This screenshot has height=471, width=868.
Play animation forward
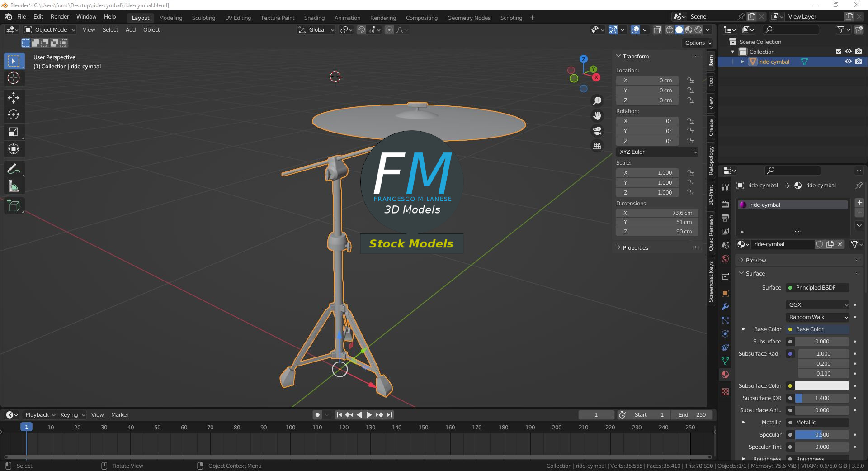tap(369, 415)
